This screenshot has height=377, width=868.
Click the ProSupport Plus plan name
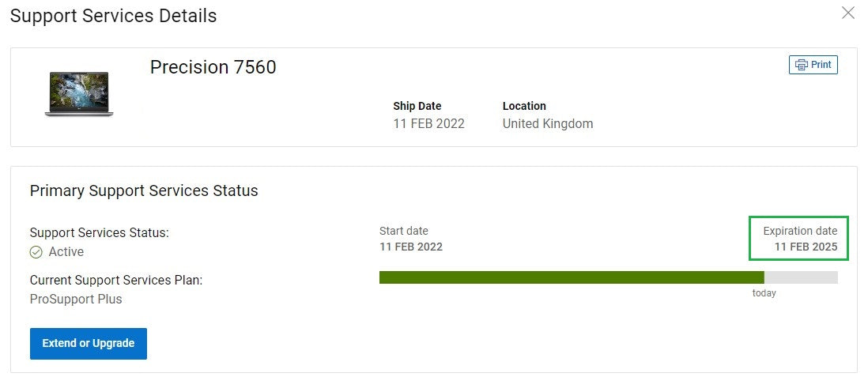pos(76,299)
